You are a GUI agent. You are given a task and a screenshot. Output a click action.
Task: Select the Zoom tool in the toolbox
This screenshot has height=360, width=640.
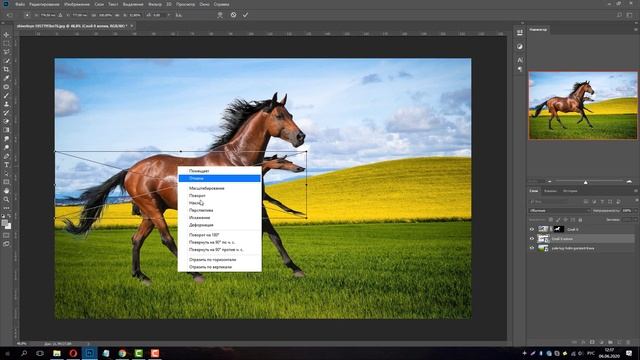pos(6,199)
